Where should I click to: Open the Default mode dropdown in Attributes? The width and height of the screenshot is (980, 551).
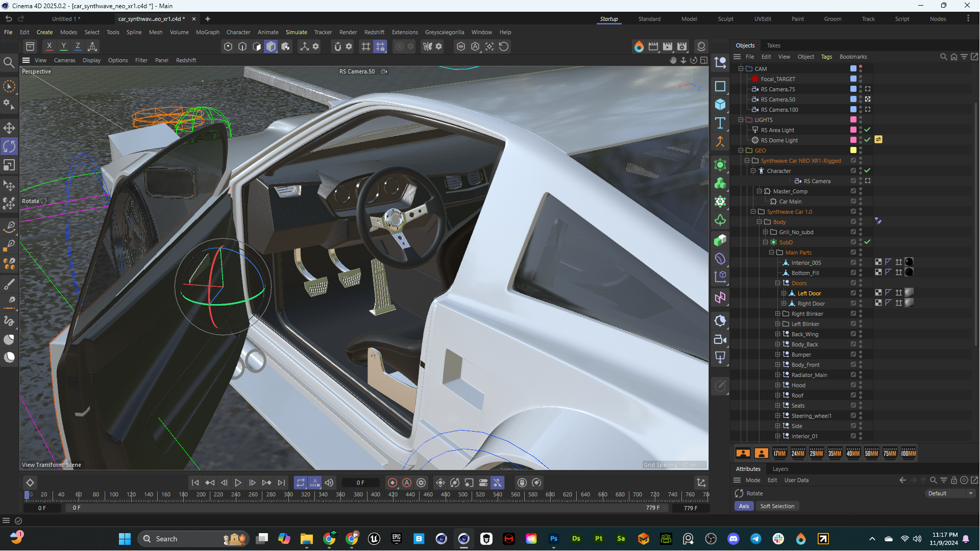[x=950, y=493]
